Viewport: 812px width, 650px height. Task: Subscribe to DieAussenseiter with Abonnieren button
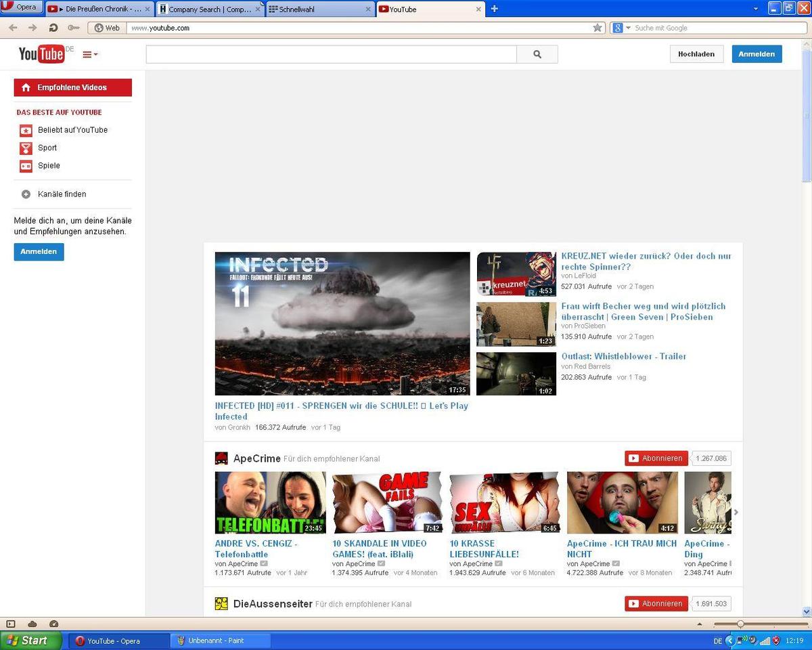pyautogui.click(x=656, y=603)
